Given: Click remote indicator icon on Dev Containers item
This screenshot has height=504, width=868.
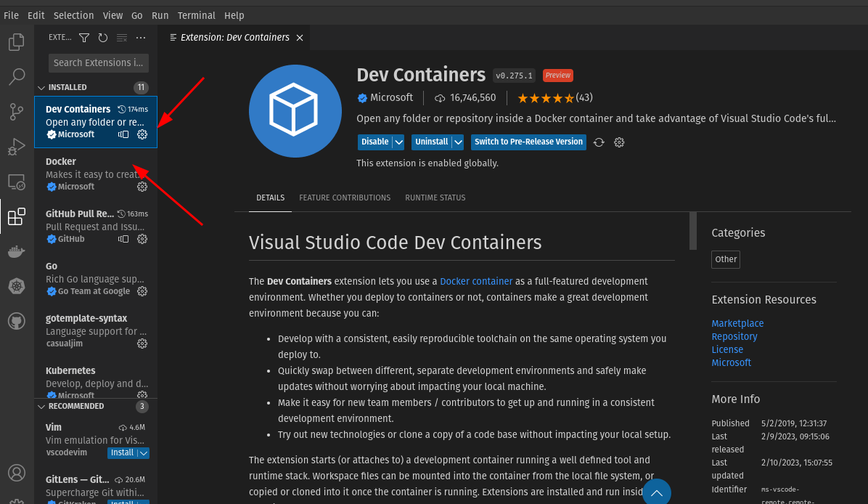Looking at the screenshot, I should click(123, 134).
